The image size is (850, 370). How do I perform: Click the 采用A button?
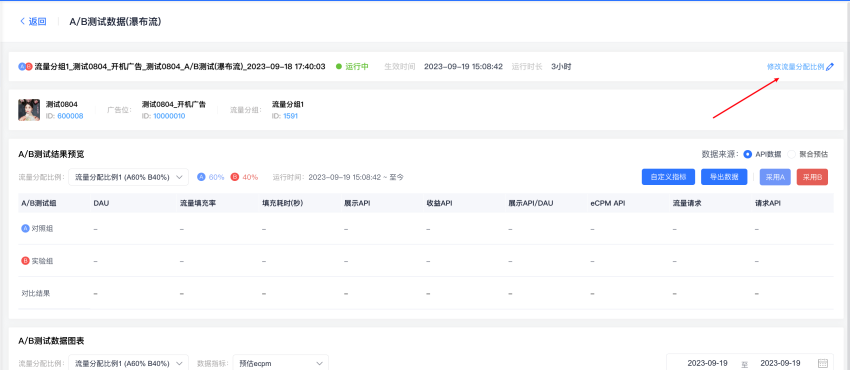coord(776,177)
